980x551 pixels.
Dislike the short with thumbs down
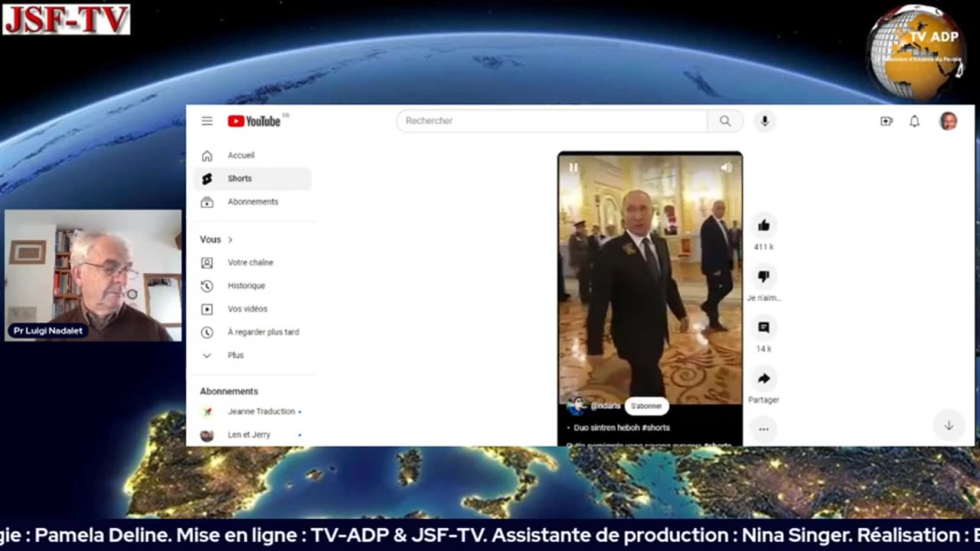pyautogui.click(x=763, y=276)
